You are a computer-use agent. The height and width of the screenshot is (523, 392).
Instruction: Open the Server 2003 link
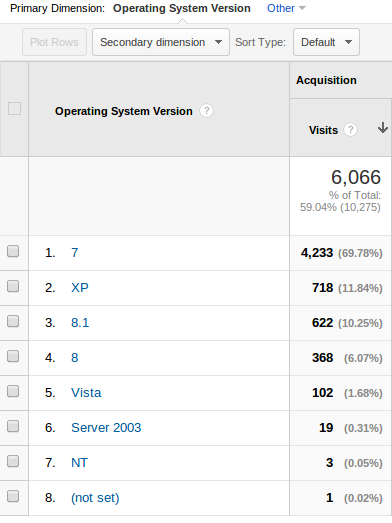[x=106, y=428]
